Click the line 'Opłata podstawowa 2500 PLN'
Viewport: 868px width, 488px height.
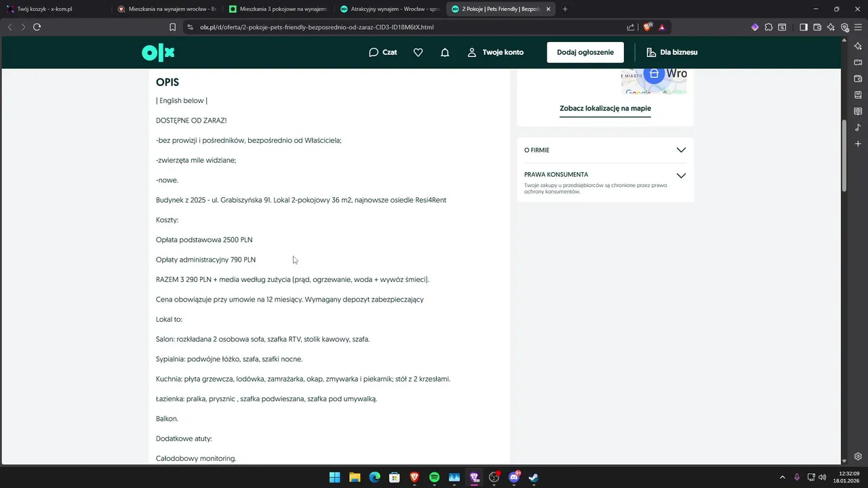[204, 240]
